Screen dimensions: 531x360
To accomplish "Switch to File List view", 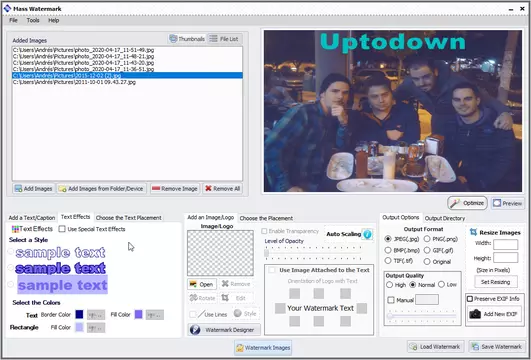I will 224,39.
